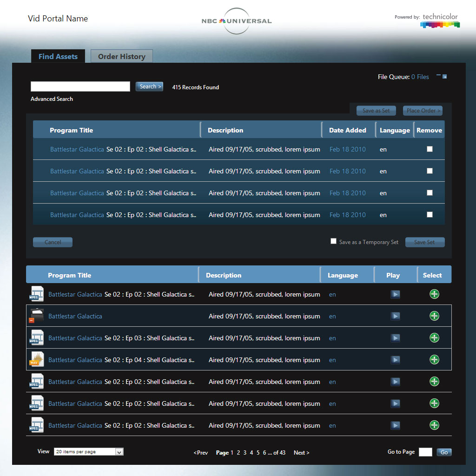Minimize the File Queue panel
This screenshot has width=476, height=476.
pyautogui.click(x=438, y=76)
